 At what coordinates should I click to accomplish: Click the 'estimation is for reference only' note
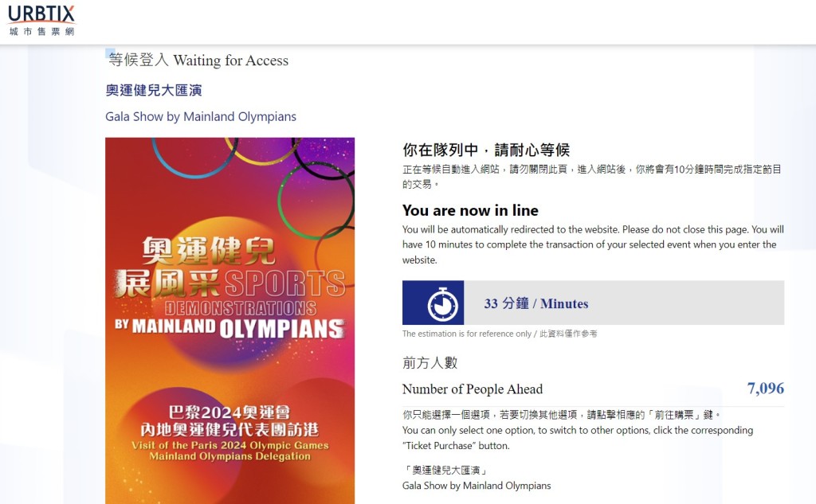[x=500, y=334]
